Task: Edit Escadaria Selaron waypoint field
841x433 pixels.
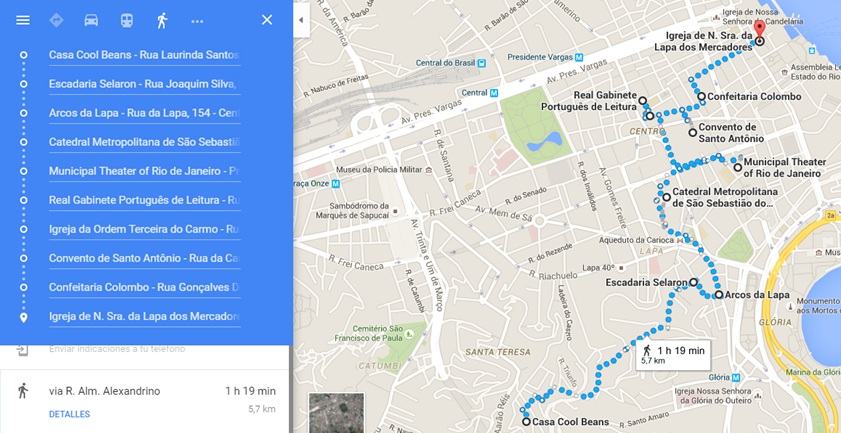Action: (144, 84)
